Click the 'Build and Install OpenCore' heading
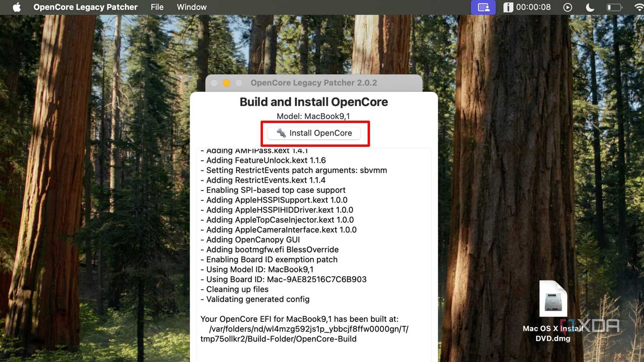 pos(314,102)
